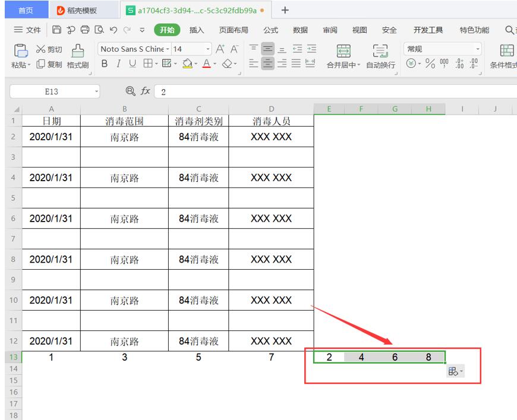Increase indent icon
This screenshot has height=420, width=517.
[311, 49]
